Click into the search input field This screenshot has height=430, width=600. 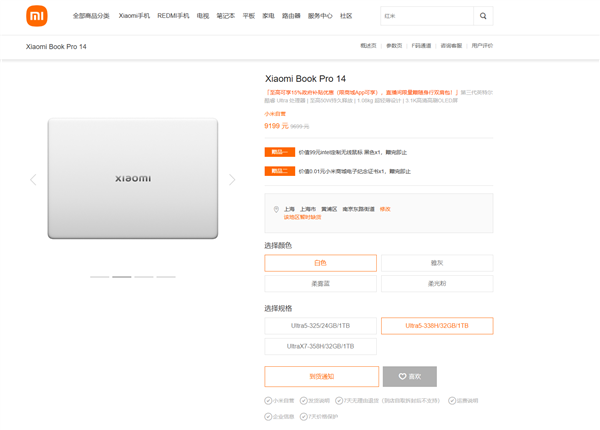(x=425, y=16)
